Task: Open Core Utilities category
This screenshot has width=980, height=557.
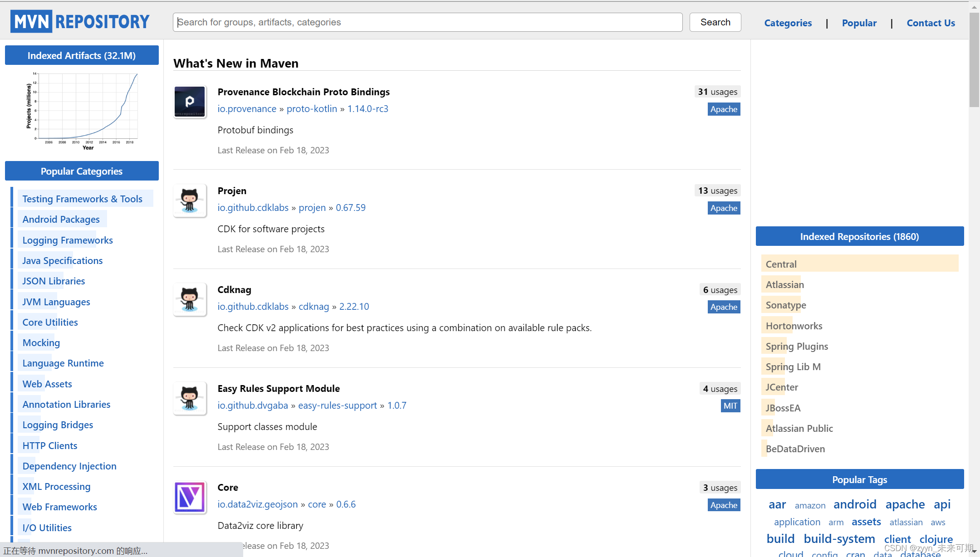Action: click(x=50, y=322)
